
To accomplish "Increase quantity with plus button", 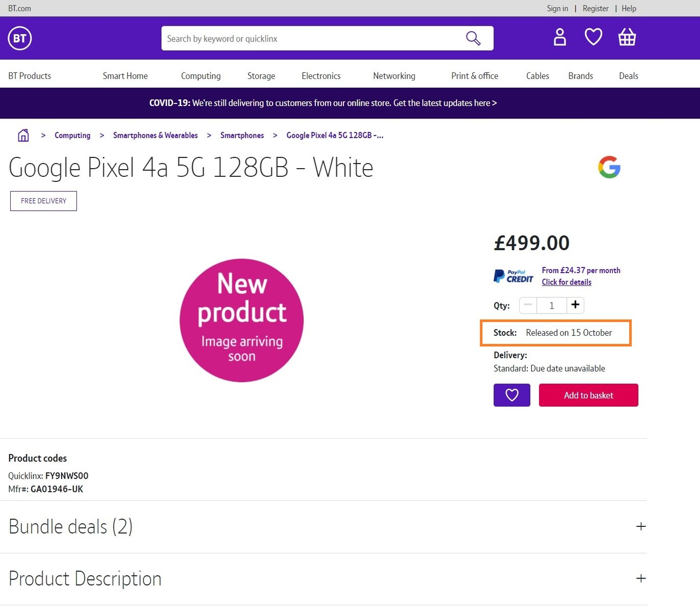I will pyautogui.click(x=575, y=305).
